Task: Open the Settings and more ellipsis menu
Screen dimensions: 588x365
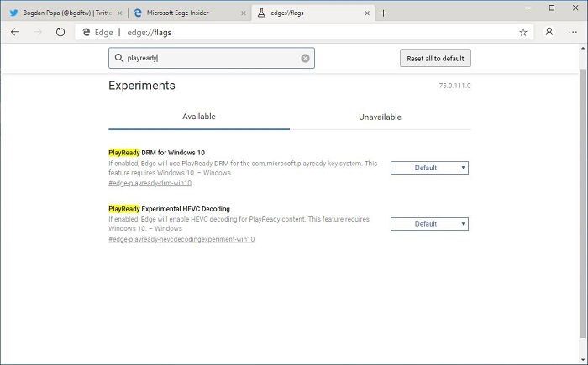Action: (575, 33)
